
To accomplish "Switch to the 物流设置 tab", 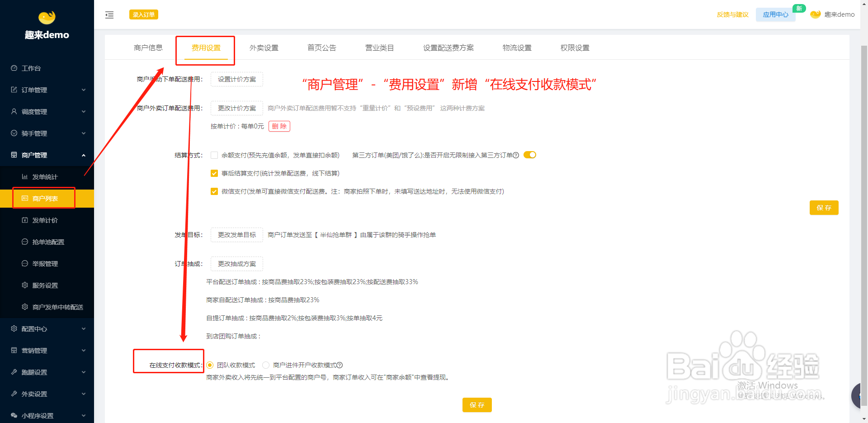I will click(517, 48).
